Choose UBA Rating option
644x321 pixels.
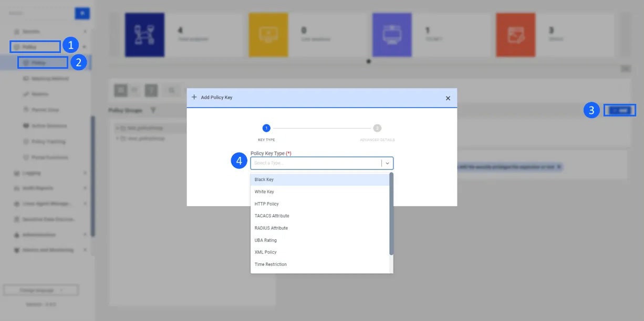click(x=319, y=240)
